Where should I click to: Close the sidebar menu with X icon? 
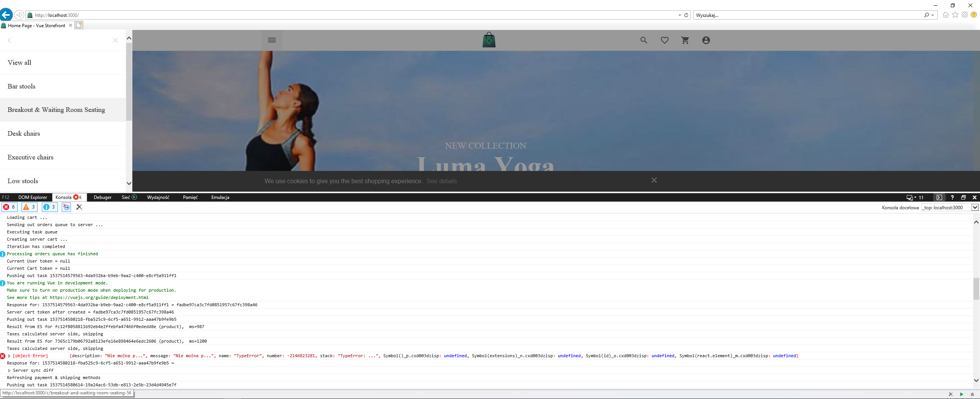coord(115,40)
